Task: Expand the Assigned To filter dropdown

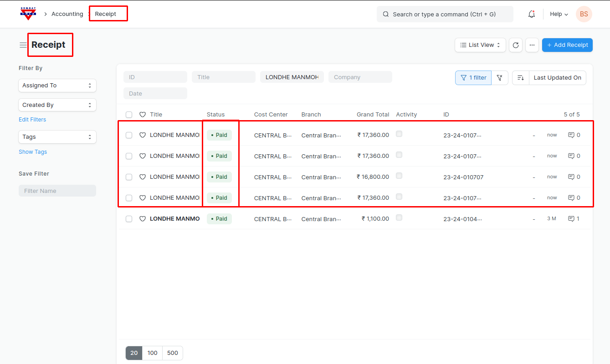Action: (x=57, y=86)
